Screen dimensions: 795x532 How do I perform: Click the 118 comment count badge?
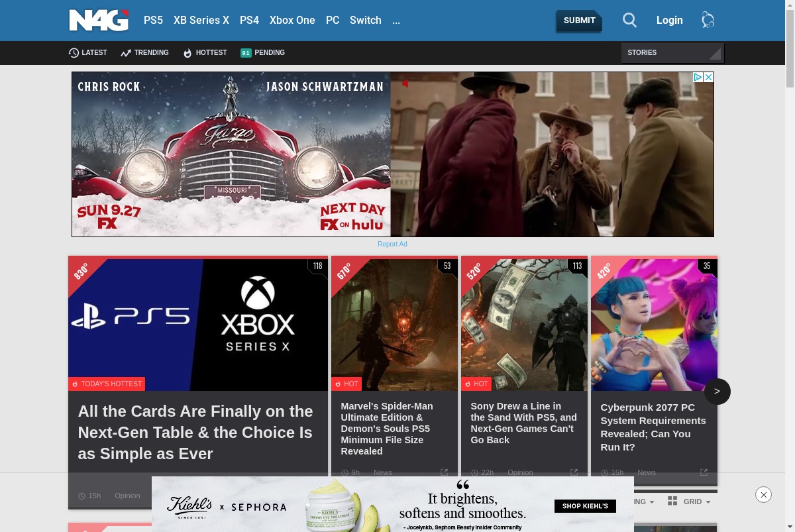317,266
